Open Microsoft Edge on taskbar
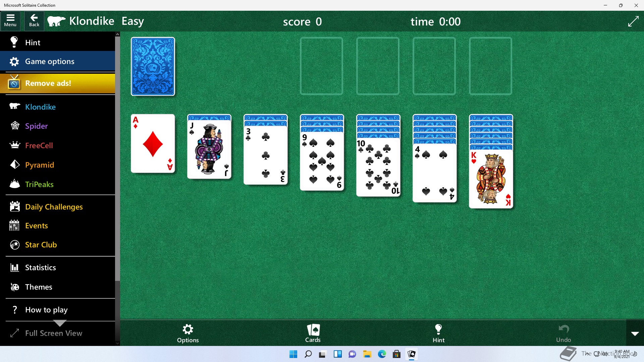 382,354
